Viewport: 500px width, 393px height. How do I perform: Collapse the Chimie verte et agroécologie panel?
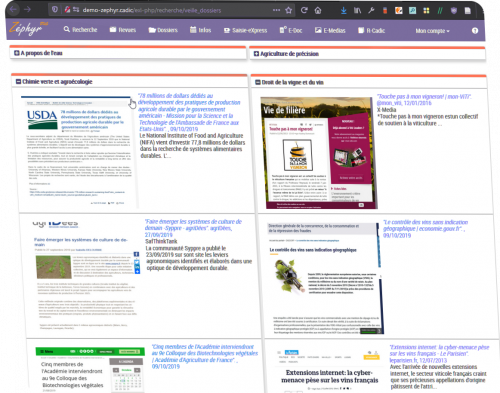coord(18,82)
